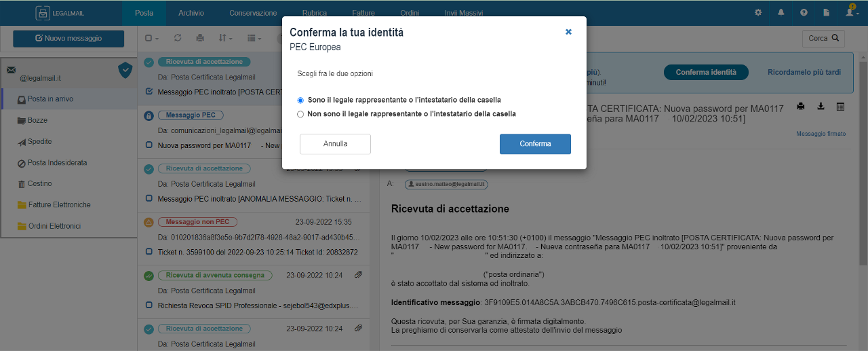
Task: Open the settings gear icon
Action: (758, 12)
